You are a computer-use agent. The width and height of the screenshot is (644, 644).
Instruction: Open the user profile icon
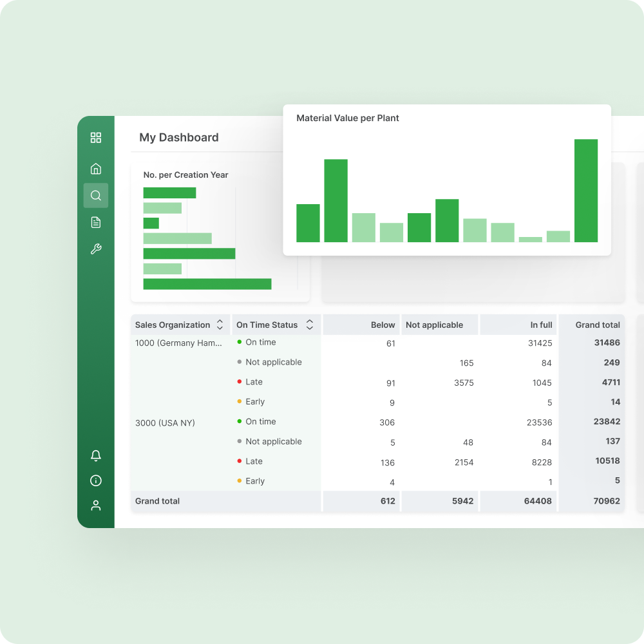click(95, 505)
